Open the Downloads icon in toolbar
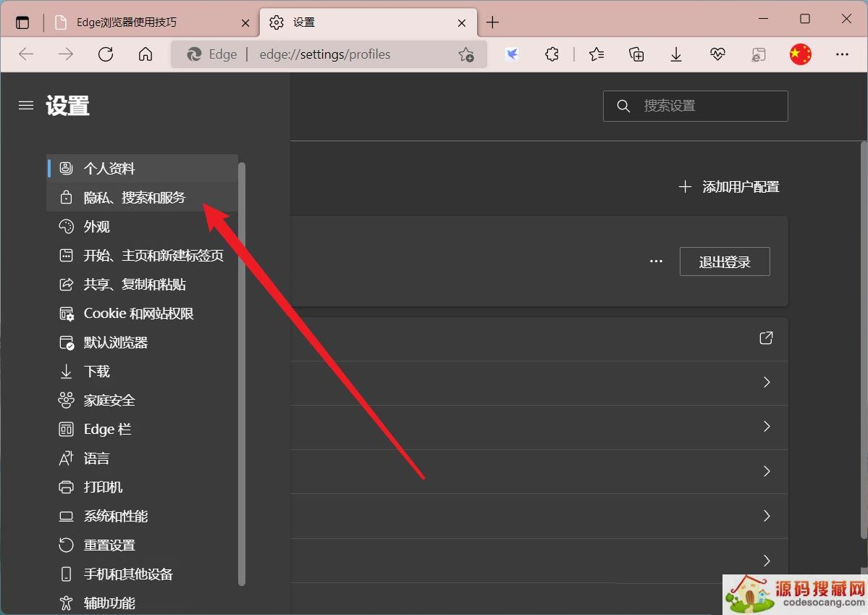The height and width of the screenshot is (615, 868). (676, 54)
